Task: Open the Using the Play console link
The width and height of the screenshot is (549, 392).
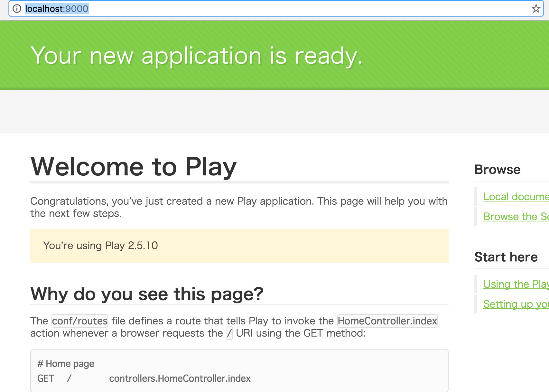Action: 516,284
